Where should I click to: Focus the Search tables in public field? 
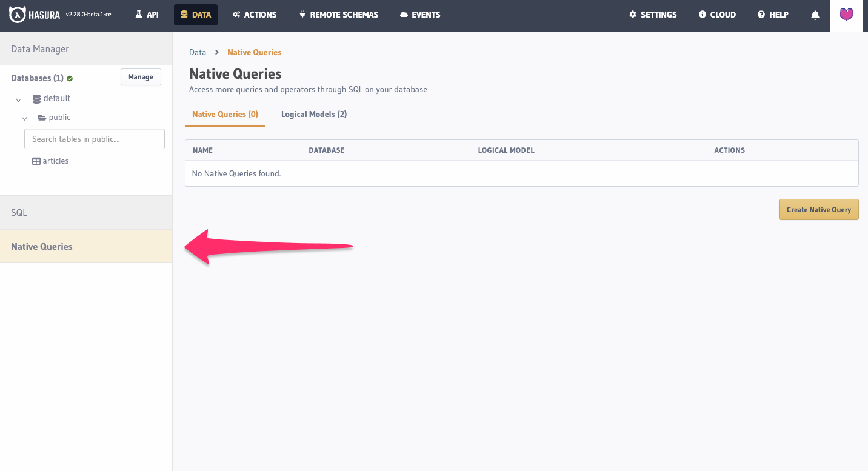point(95,139)
